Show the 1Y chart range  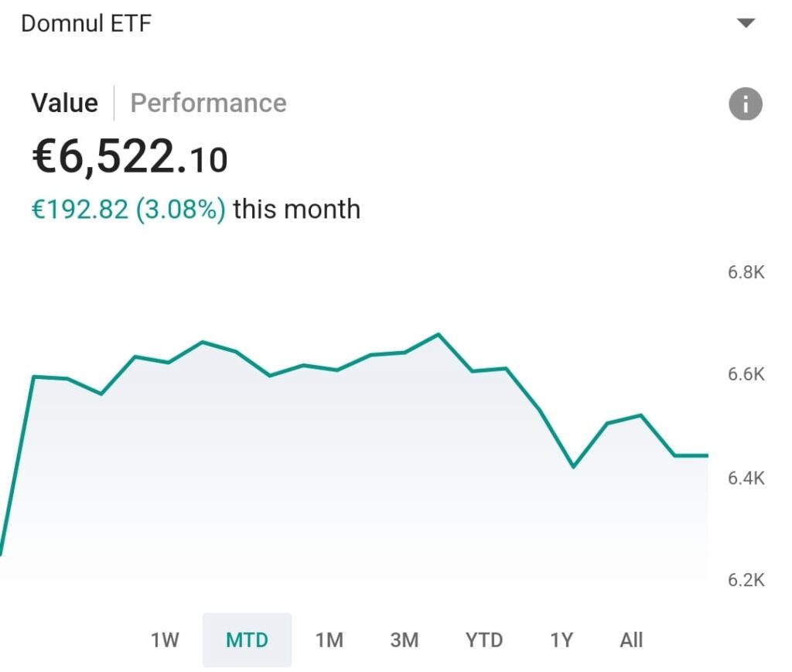tap(562, 640)
